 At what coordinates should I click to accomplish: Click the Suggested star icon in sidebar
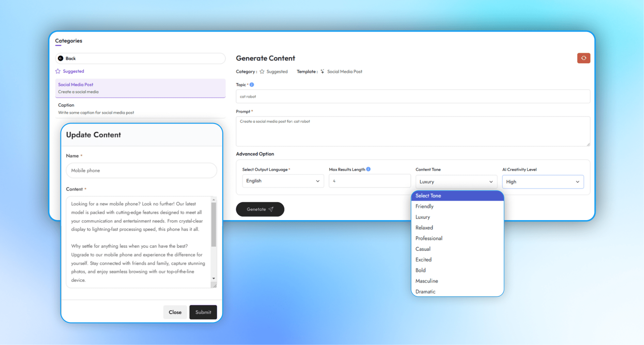58,71
